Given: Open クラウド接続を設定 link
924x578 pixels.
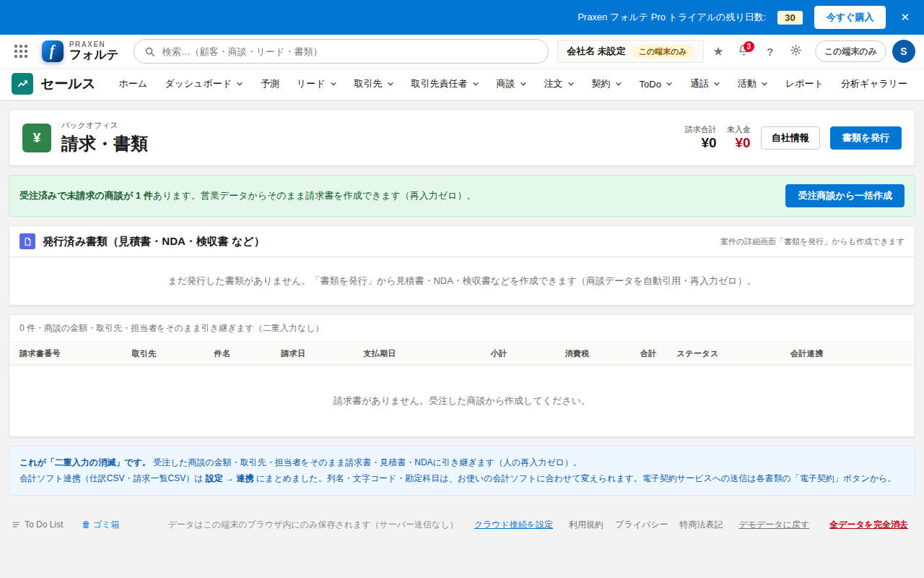Looking at the screenshot, I should pos(513,525).
